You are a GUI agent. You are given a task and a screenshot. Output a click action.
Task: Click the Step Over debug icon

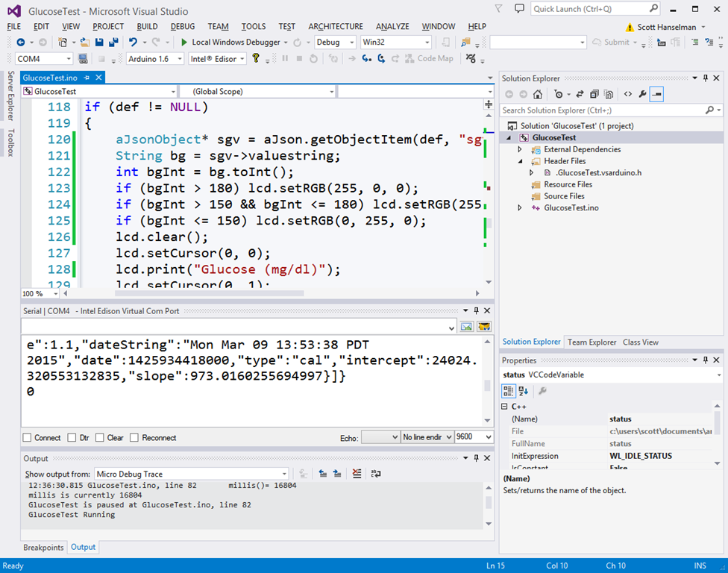click(x=381, y=58)
